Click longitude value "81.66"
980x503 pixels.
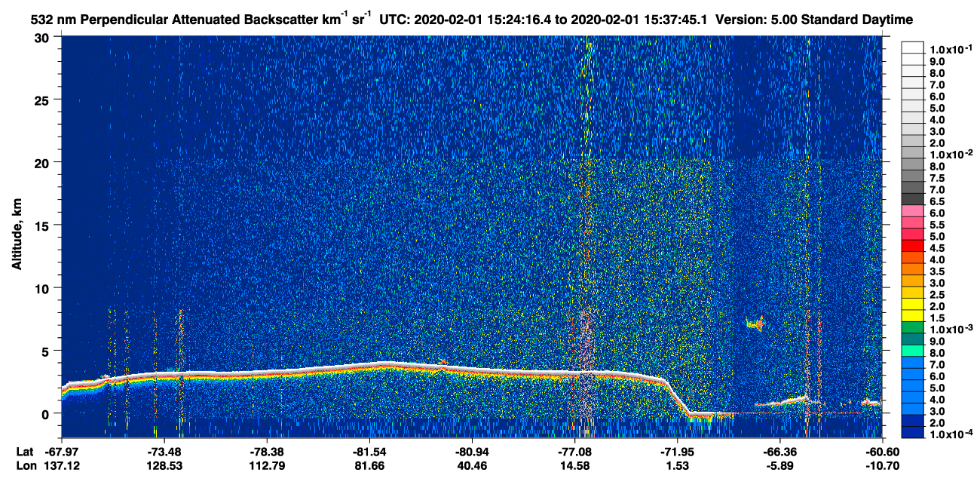(x=369, y=465)
